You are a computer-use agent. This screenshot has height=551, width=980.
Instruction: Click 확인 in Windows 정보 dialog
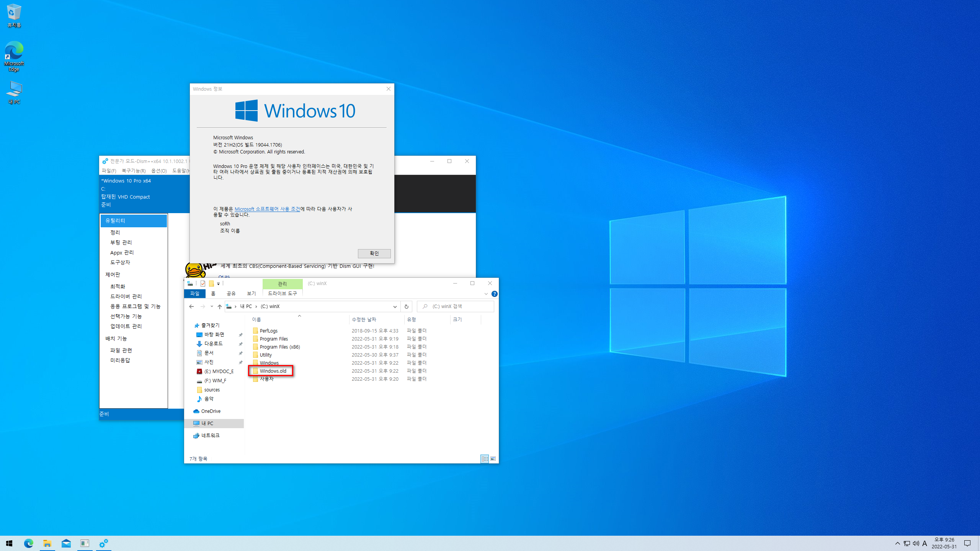[x=374, y=253]
